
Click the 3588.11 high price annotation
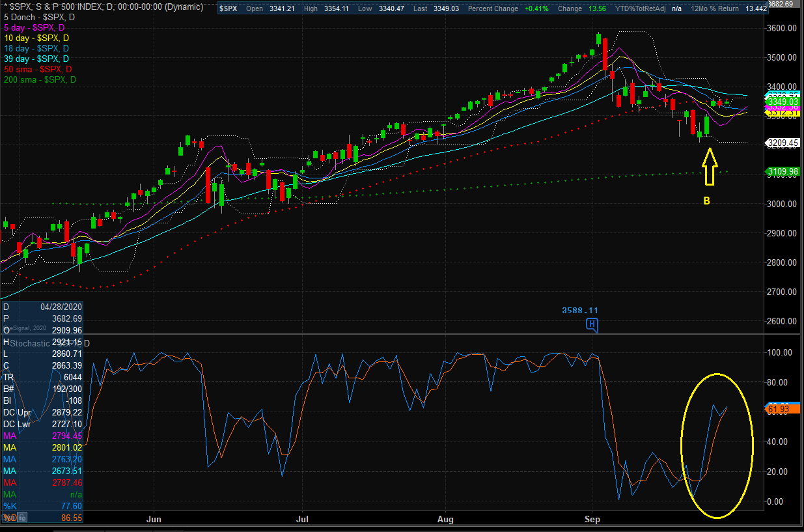click(x=580, y=311)
